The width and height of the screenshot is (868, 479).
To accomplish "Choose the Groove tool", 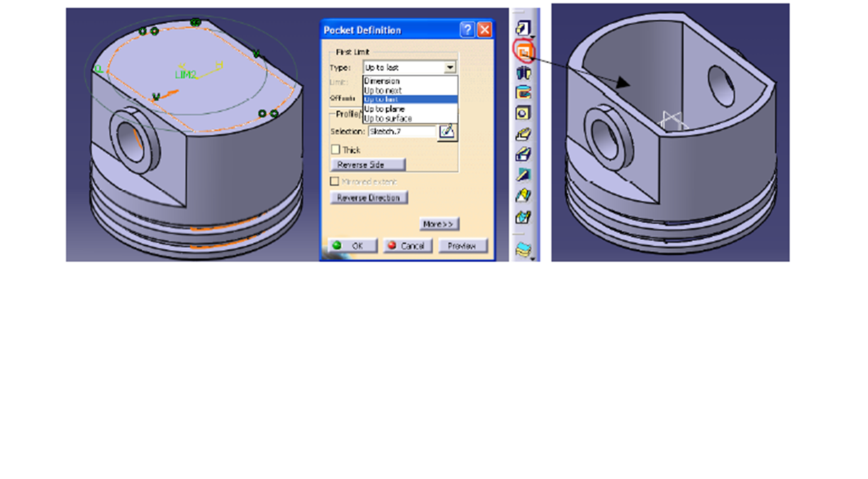I will click(x=523, y=92).
